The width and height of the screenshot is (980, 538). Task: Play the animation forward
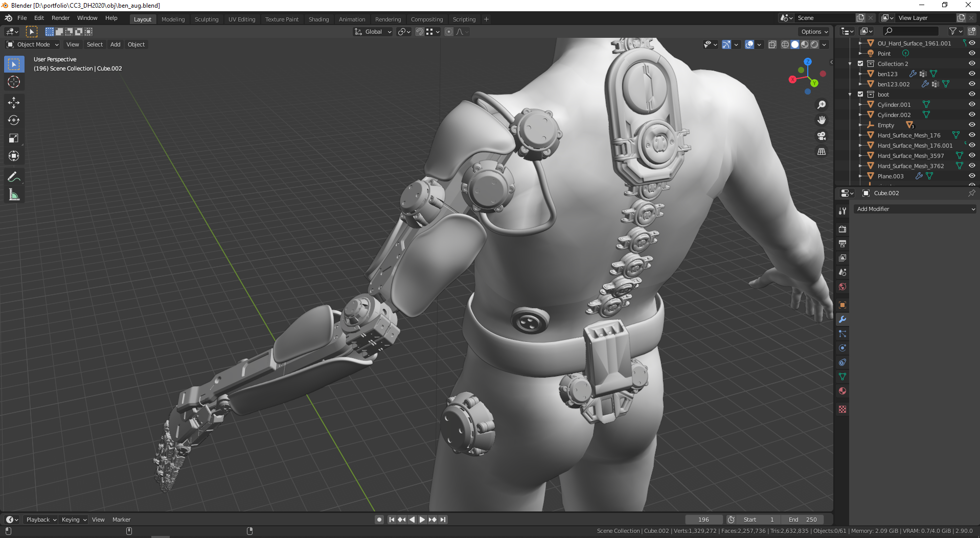pos(422,520)
